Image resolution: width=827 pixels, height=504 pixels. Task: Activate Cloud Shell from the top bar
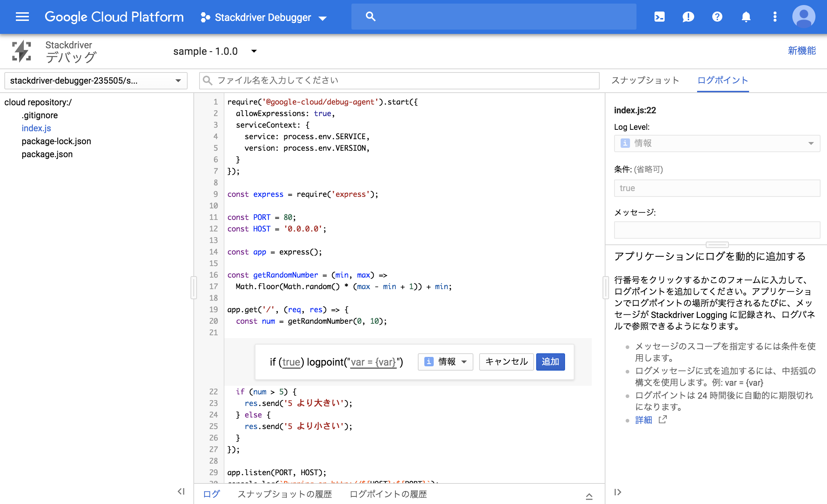(659, 17)
